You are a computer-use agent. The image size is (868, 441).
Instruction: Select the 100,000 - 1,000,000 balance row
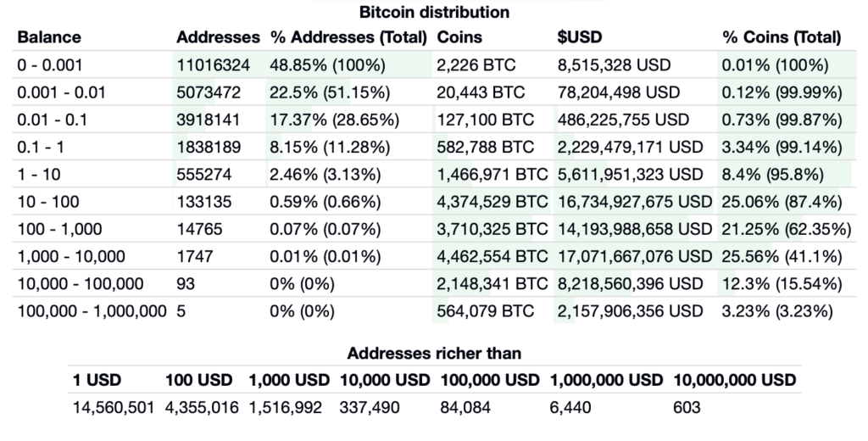[x=92, y=311]
